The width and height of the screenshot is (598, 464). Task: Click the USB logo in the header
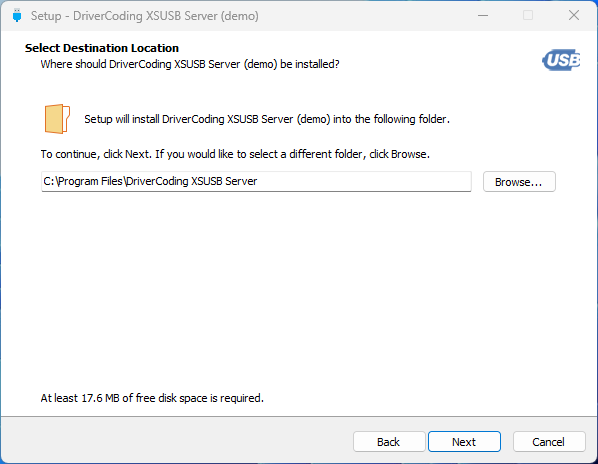tap(561, 60)
